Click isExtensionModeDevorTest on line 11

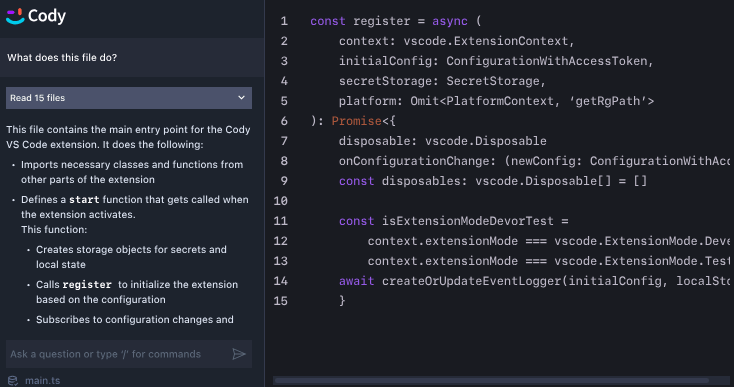468,221
